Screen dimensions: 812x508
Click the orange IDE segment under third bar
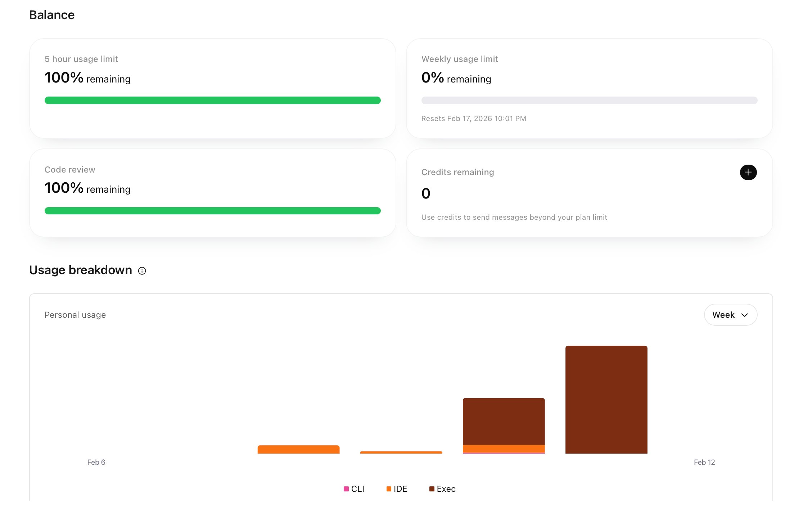504,449
